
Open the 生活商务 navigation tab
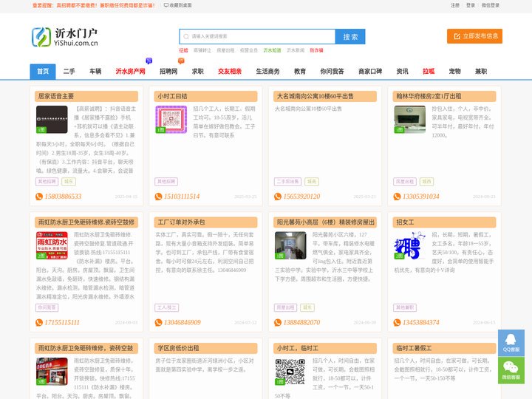pyautogui.click(x=268, y=72)
